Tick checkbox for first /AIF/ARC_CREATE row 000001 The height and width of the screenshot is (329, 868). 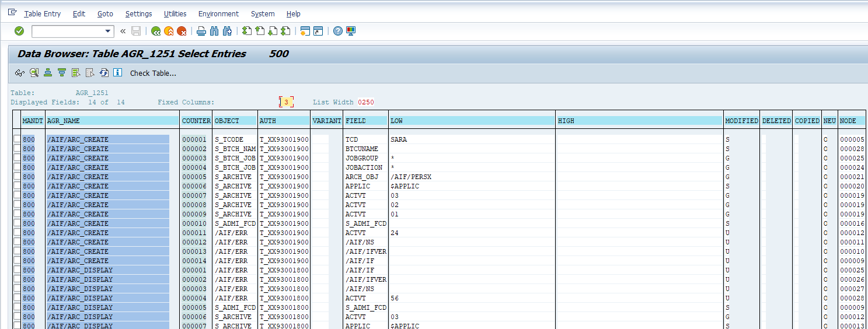pos(17,139)
